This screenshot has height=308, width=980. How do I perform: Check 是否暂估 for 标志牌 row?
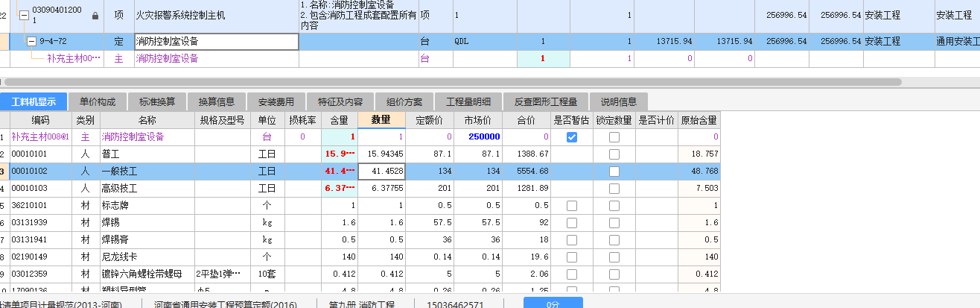click(x=572, y=206)
